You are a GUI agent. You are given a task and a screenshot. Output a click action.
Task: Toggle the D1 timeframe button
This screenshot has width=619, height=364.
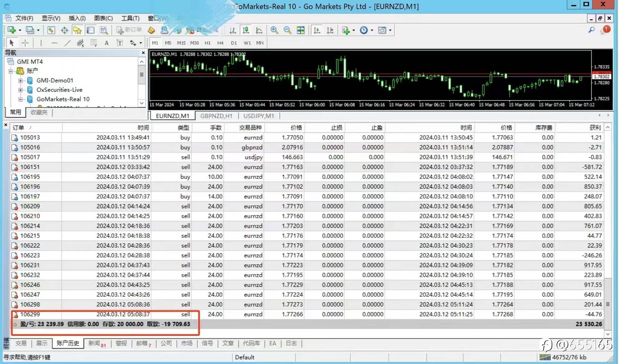click(x=234, y=43)
